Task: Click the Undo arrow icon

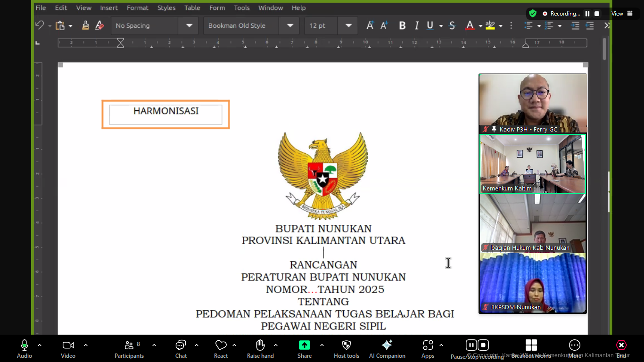Action: click(x=40, y=25)
